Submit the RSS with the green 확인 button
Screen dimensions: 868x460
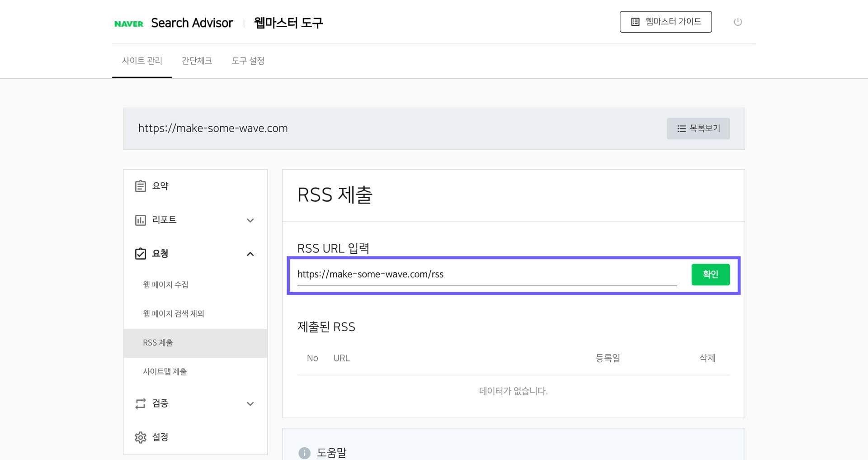tap(710, 274)
